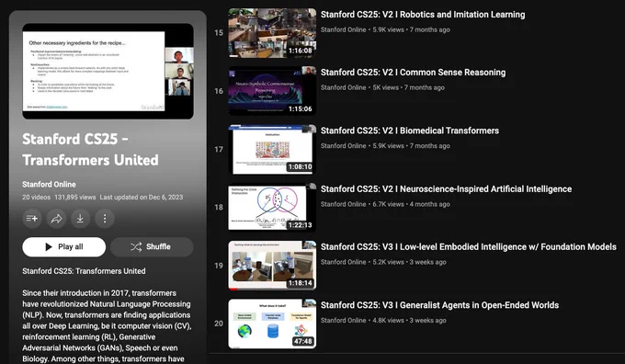Screen dimensions: 625x364
Task: Click description line 'Stanford CS25: Transformers United'
Action: point(84,271)
